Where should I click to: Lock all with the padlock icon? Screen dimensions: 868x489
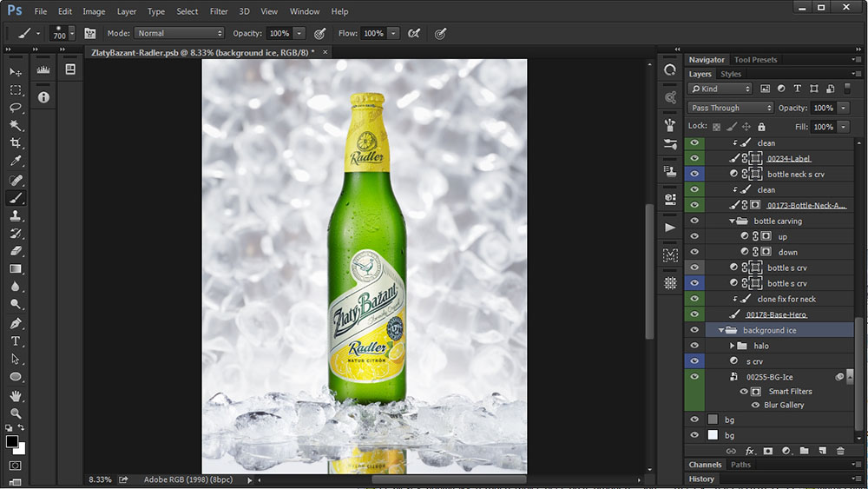point(762,127)
